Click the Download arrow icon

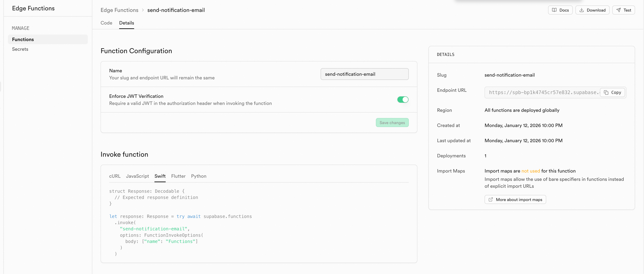point(581,10)
